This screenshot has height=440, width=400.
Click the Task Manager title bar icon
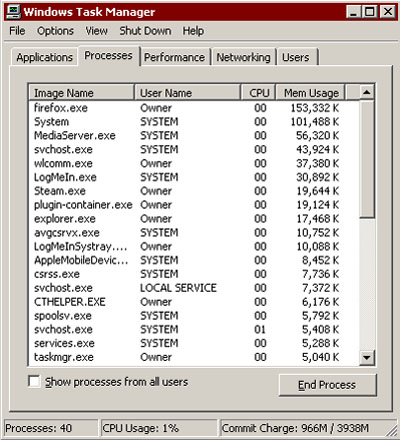pos(14,12)
